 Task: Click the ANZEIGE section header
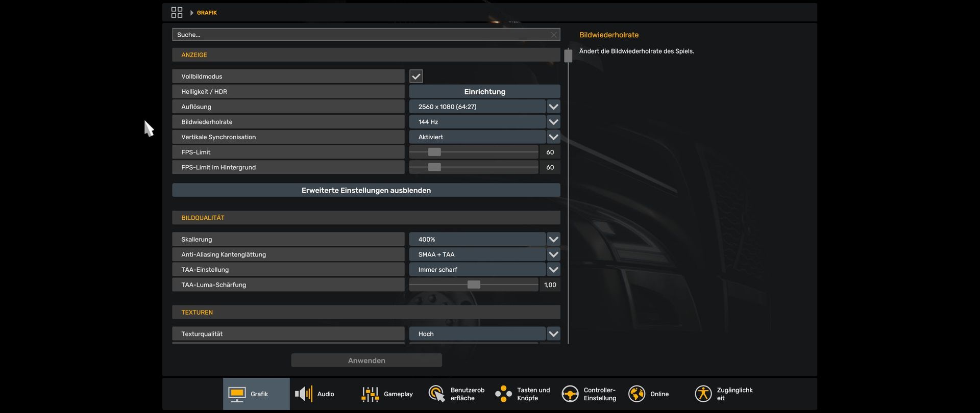[366, 55]
